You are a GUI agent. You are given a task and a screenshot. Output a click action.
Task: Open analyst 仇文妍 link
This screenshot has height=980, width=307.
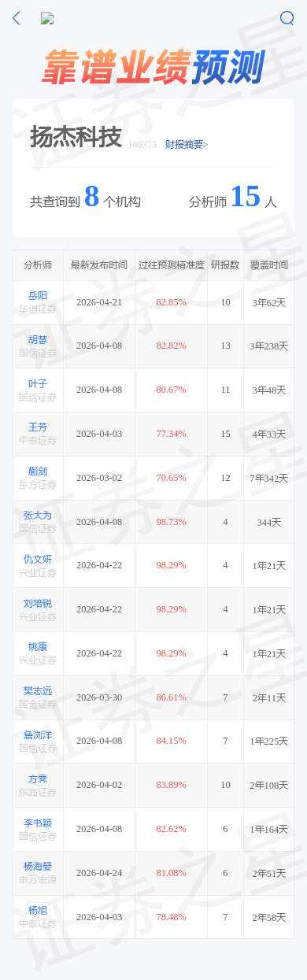pos(38,559)
